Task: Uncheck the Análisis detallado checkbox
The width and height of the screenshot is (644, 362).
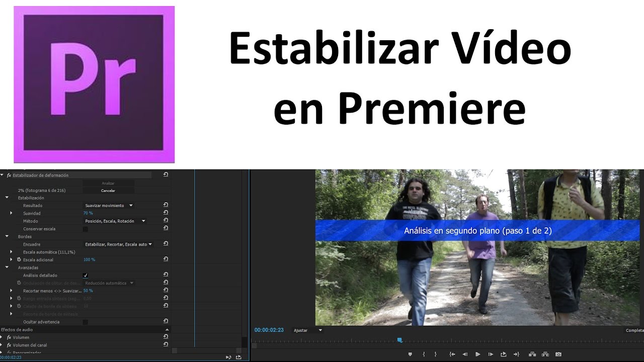Action: (86, 276)
